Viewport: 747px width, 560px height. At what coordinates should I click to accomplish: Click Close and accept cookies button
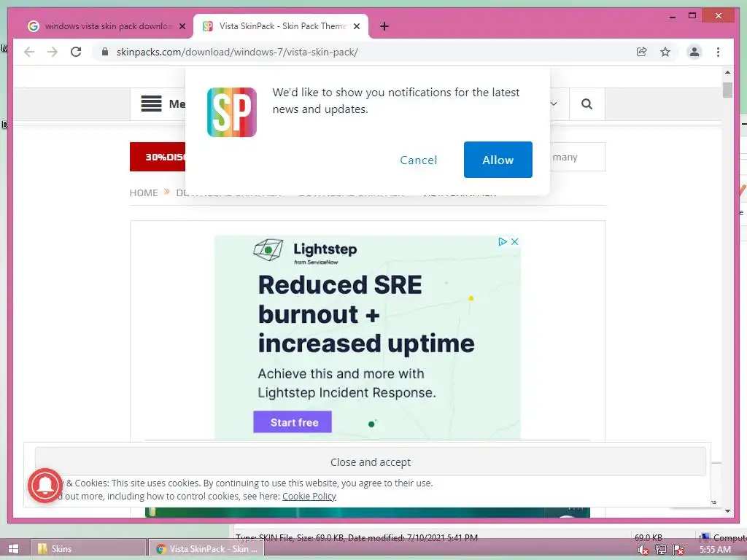click(x=371, y=462)
